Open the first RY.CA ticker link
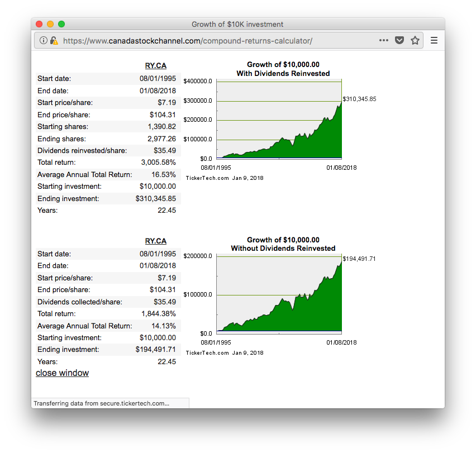 [156, 65]
